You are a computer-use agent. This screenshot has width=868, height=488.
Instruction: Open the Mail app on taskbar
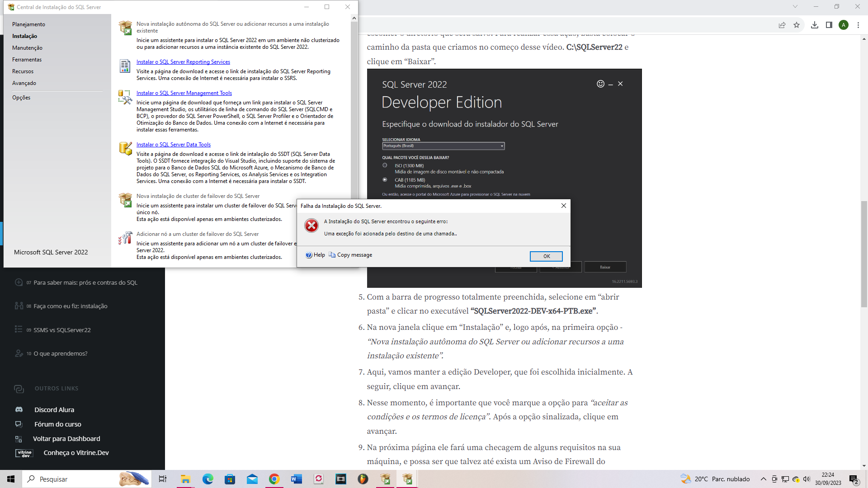click(x=252, y=479)
